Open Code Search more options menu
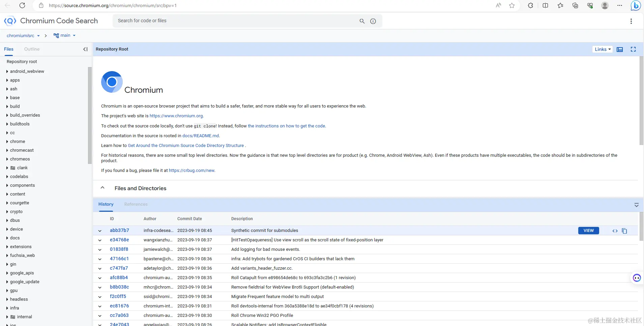The image size is (644, 326). tap(631, 21)
